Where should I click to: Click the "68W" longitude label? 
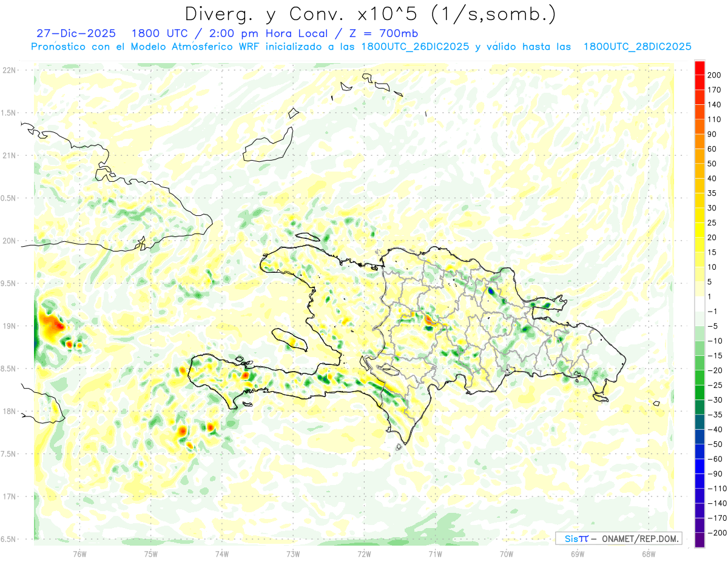point(649,554)
